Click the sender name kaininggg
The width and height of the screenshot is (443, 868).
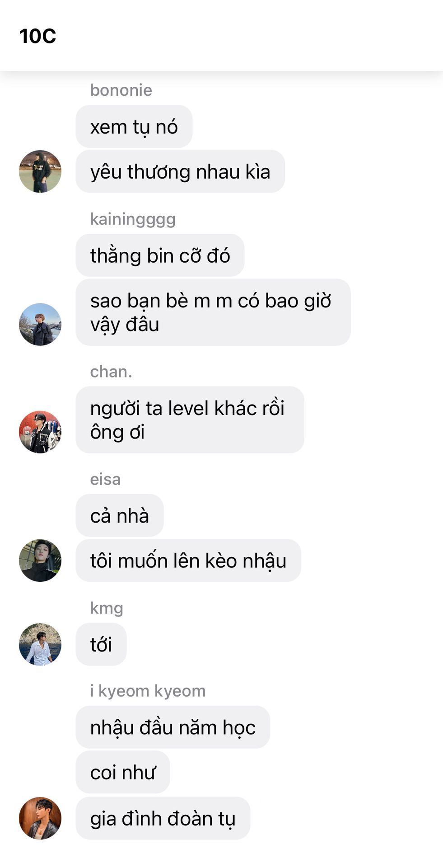pos(133,219)
